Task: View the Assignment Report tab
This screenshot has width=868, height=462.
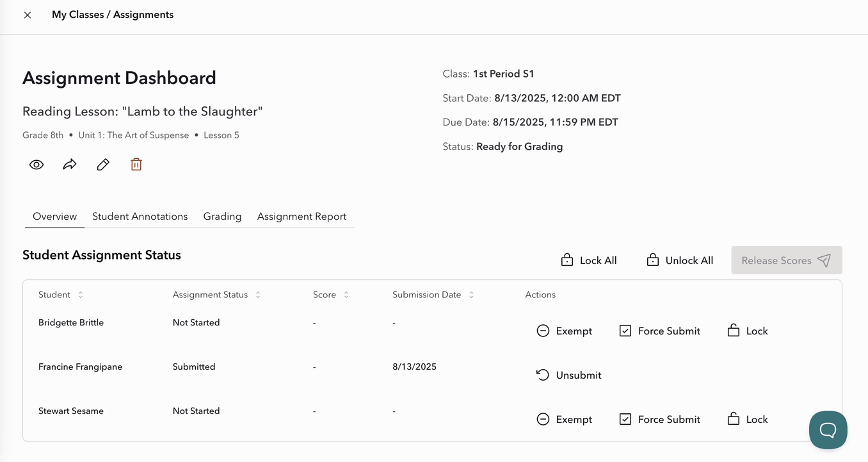Action: click(x=302, y=217)
